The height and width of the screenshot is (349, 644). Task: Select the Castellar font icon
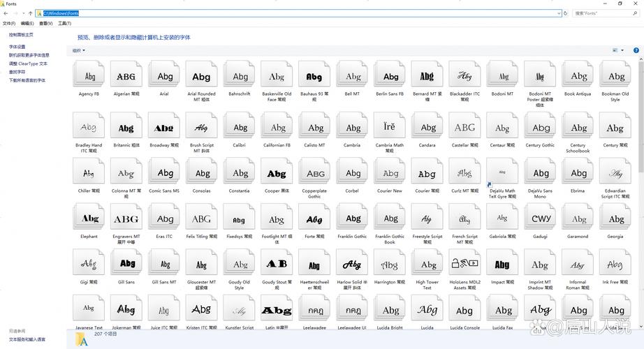point(465,126)
